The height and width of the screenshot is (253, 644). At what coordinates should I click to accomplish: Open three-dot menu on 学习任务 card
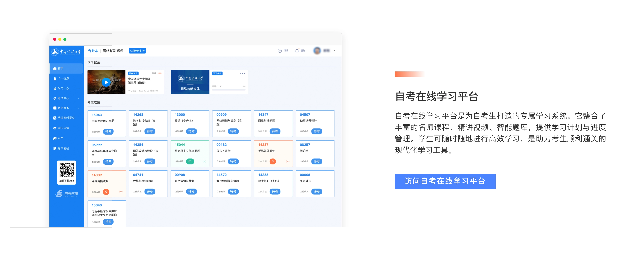[x=242, y=73]
